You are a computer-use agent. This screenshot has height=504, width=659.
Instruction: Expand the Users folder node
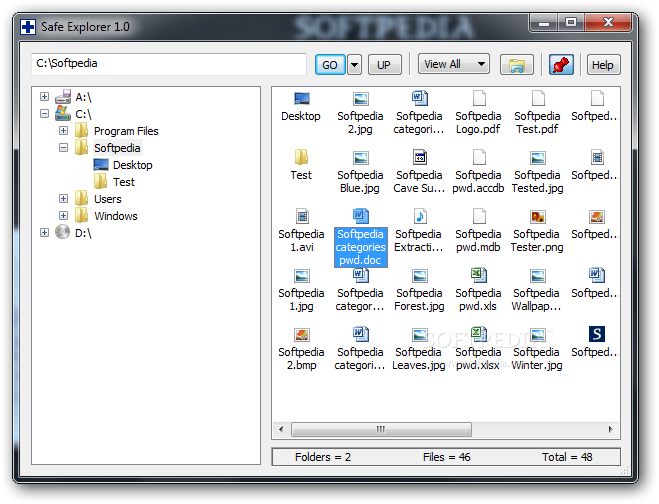[63, 198]
